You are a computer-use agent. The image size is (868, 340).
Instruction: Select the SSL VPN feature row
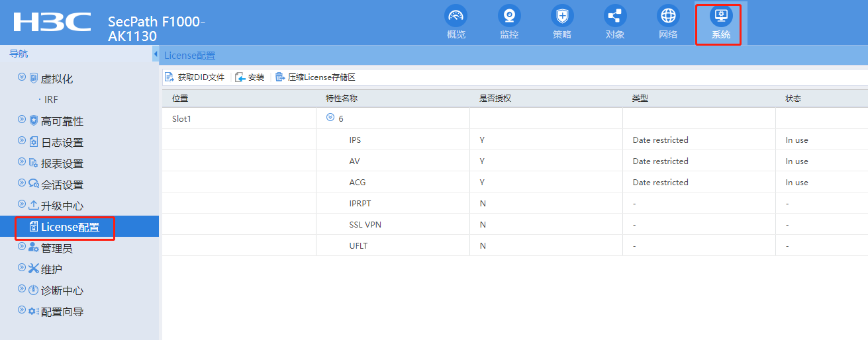pyautogui.click(x=515, y=224)
